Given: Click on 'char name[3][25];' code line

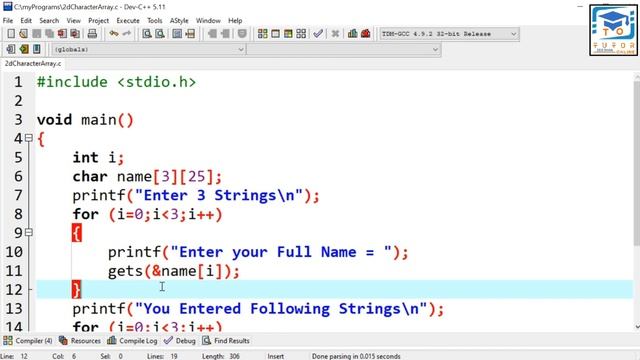Looking at the screenshot, I should pos(147,176).
